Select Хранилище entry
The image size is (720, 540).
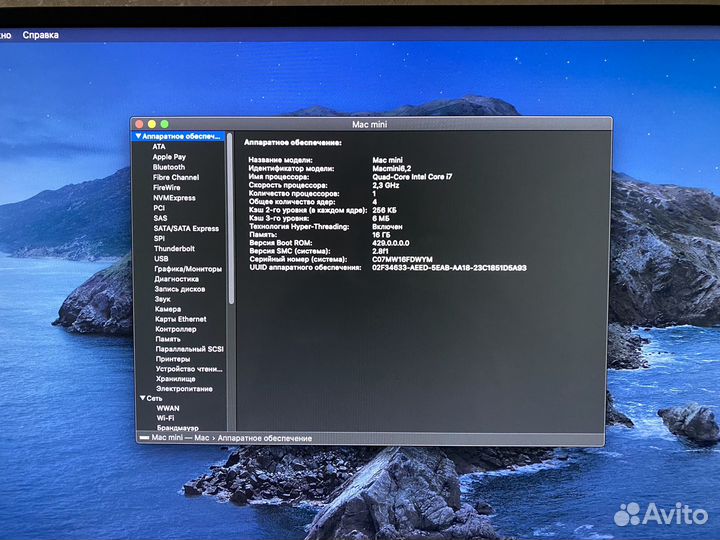click(176, 379)
